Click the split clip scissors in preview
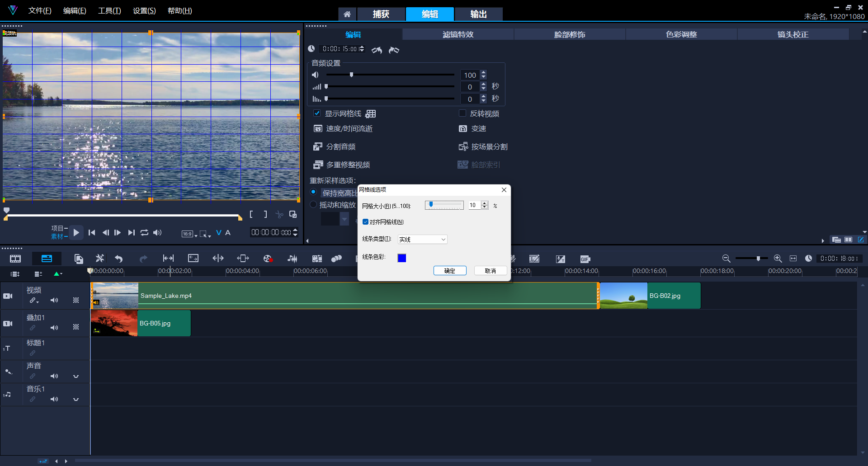 [279, 215]
